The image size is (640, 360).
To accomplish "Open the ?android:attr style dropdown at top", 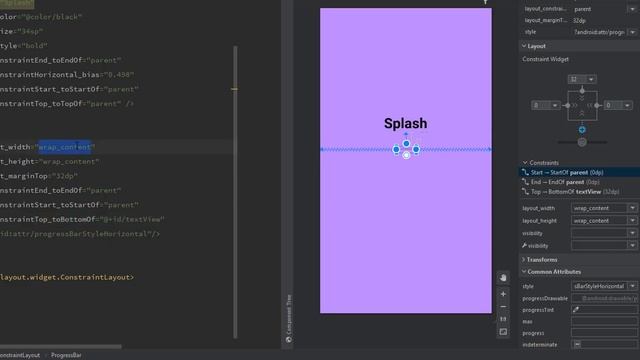I will (x=633, y=32).
